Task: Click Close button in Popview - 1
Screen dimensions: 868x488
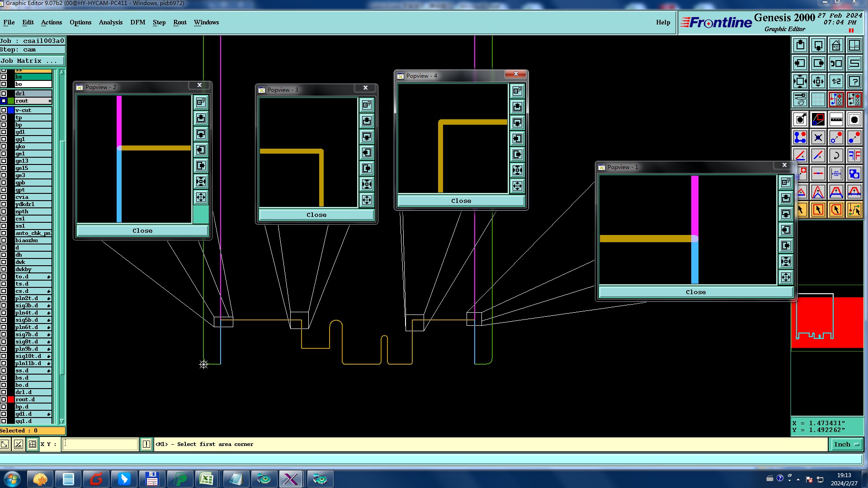Action: pos(696,292)
